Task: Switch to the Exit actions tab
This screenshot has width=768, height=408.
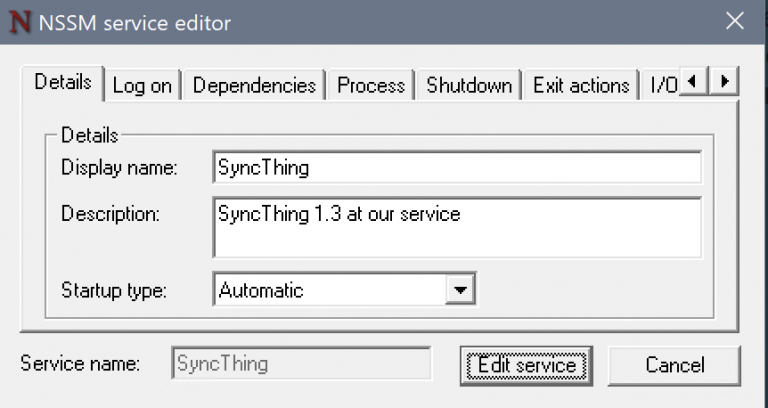Action: [x=581, y=86]
